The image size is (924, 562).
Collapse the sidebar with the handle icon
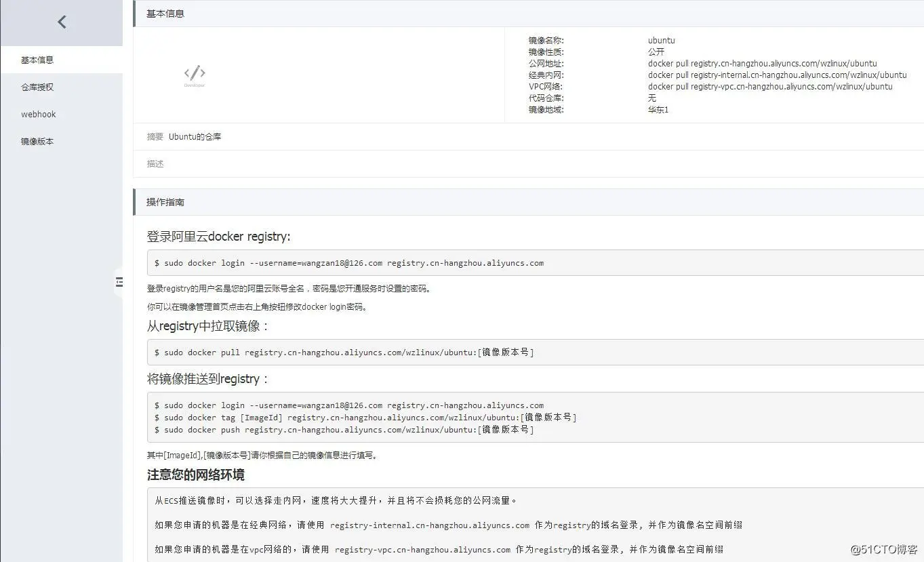point(119,281)
